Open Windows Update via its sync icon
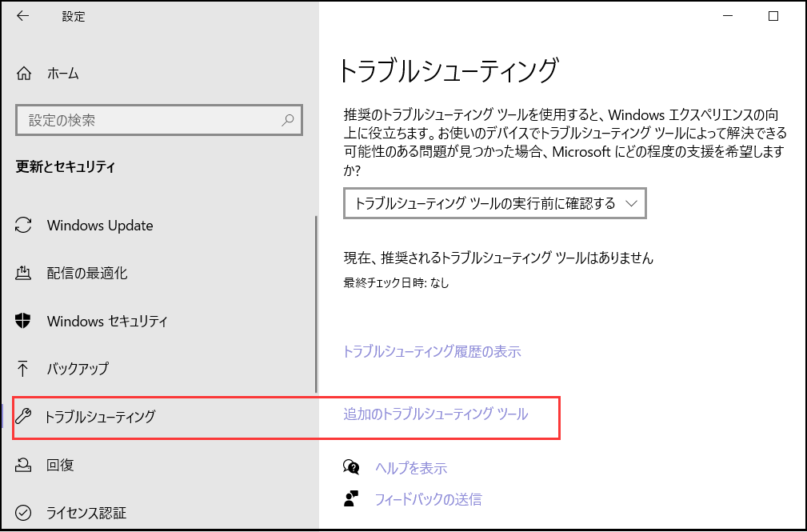Viewport: 807px width, 532px height. [24, 226]
